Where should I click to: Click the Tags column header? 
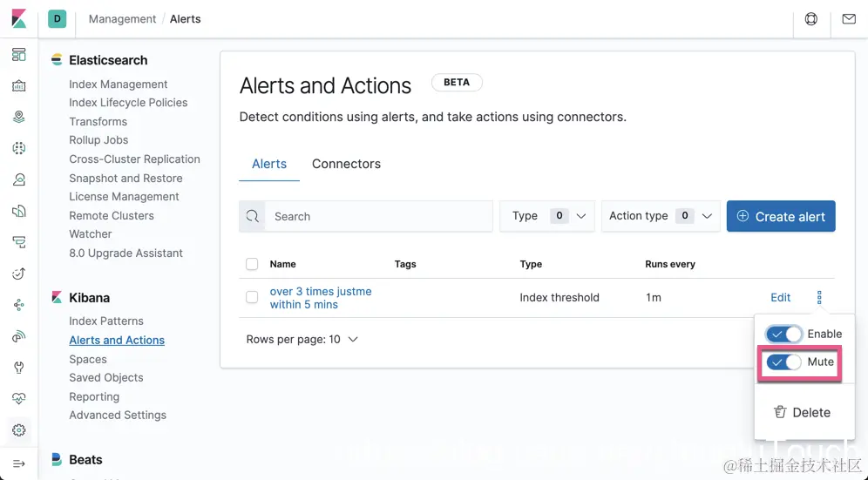(405, 264)
